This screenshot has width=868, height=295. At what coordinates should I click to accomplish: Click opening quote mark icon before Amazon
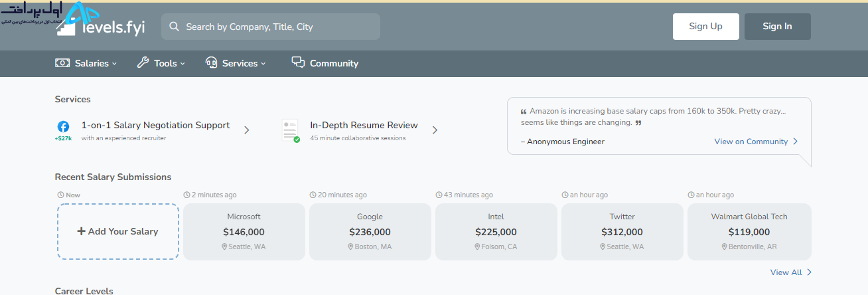(524, 112)
